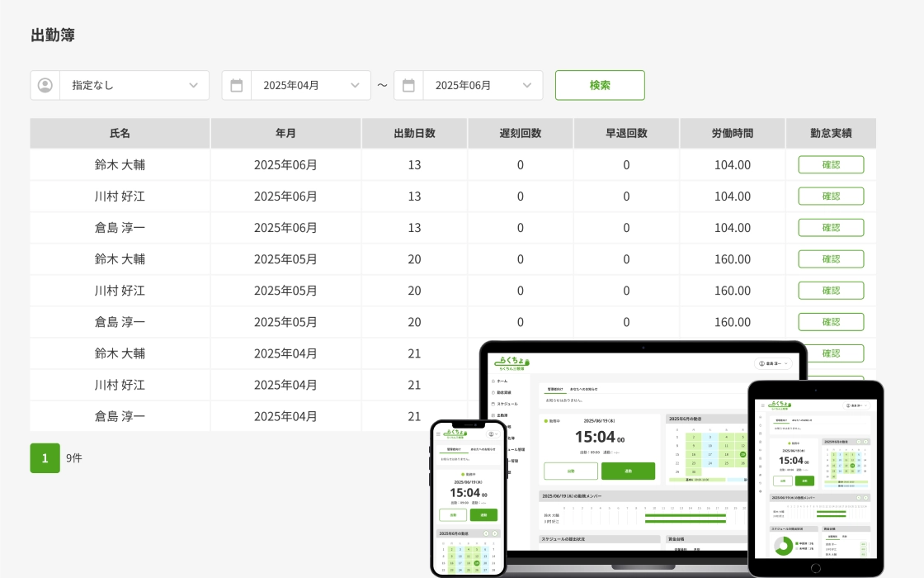Tap the hamburger menu on the phone mockup
The height and width of the screenshot is (578, 924).
tap(439, 433)
